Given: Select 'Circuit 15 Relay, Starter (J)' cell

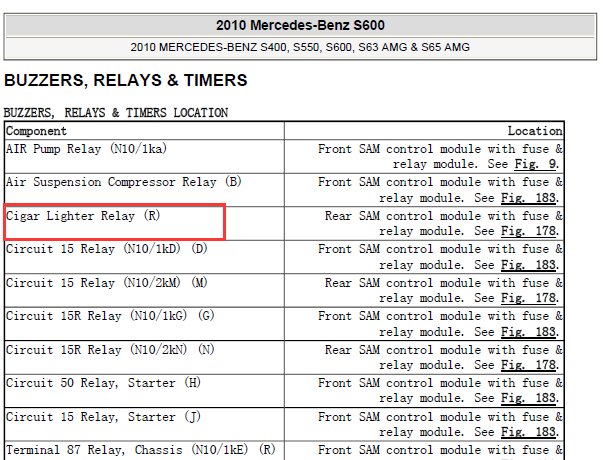Looking at the screenshot, I should pos(145,424).
